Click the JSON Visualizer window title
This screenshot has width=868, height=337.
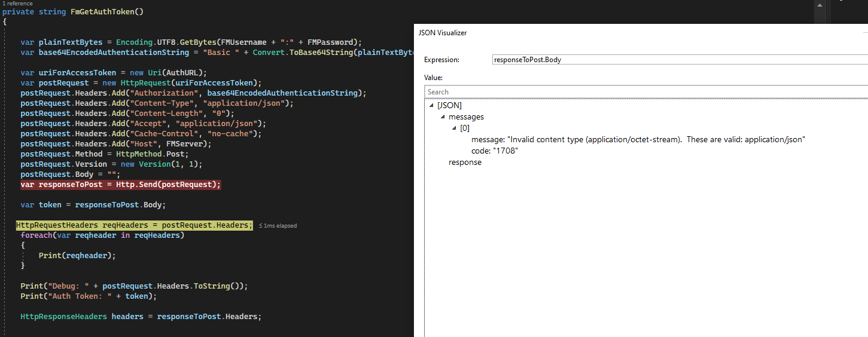pos(443,33)
